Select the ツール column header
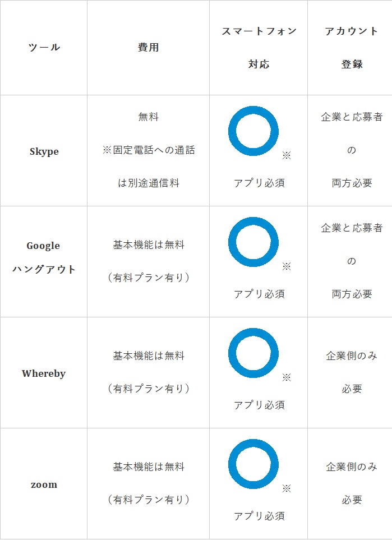The image size is (392, 540). tap(44, 48)
